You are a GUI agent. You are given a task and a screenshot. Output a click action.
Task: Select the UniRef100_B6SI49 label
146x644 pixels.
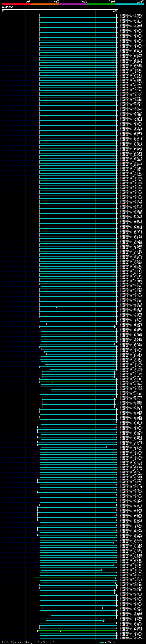(131, 103)
